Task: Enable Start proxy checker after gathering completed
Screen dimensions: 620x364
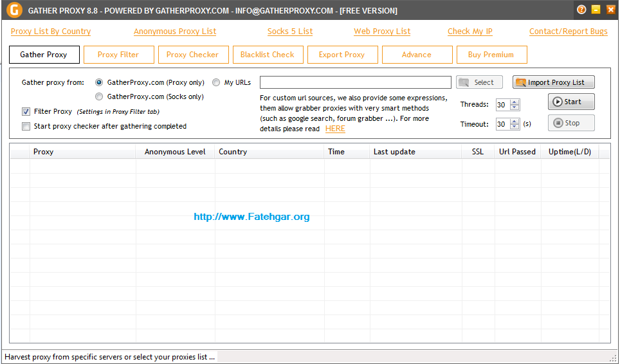Action: coord(26,127)
